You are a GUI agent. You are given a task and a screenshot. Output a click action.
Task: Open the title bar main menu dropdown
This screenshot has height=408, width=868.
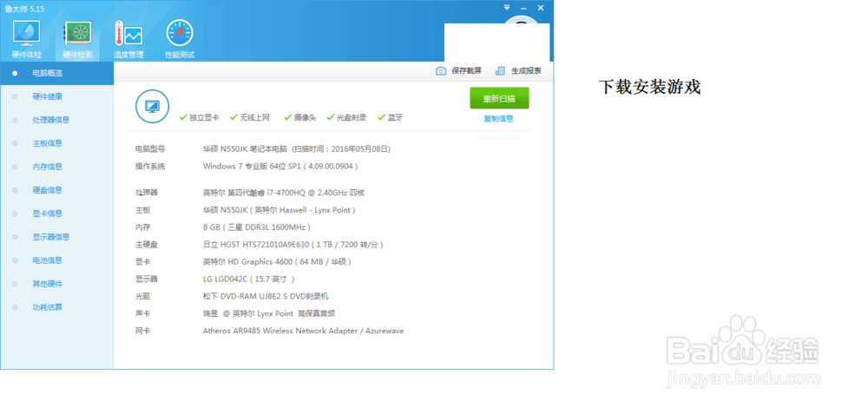507,8
